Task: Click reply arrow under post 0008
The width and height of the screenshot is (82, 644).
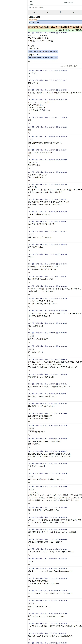Action: coord(29,146)
